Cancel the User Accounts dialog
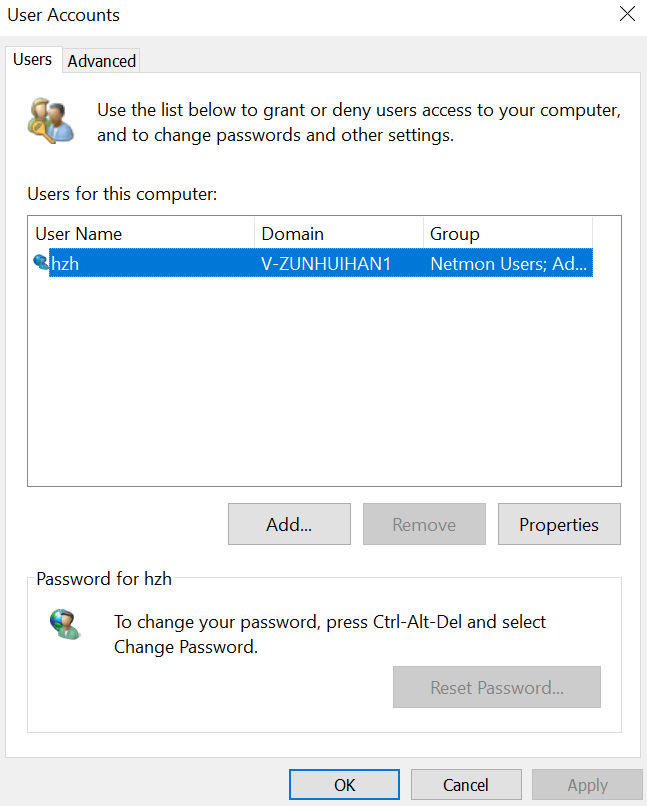Viewport: 647px width, 806px height. [x=466, y=784]
